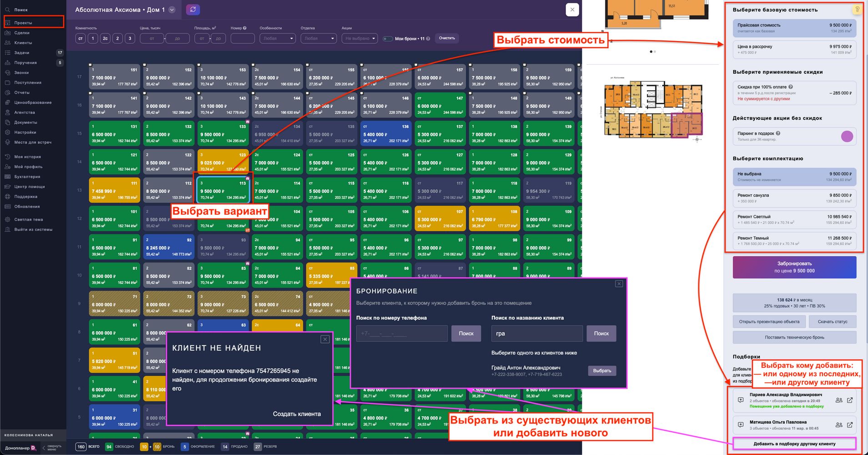Click the Места для встреч icon
The width and height of the screenshot is (868, 455).
pos(8,142)
